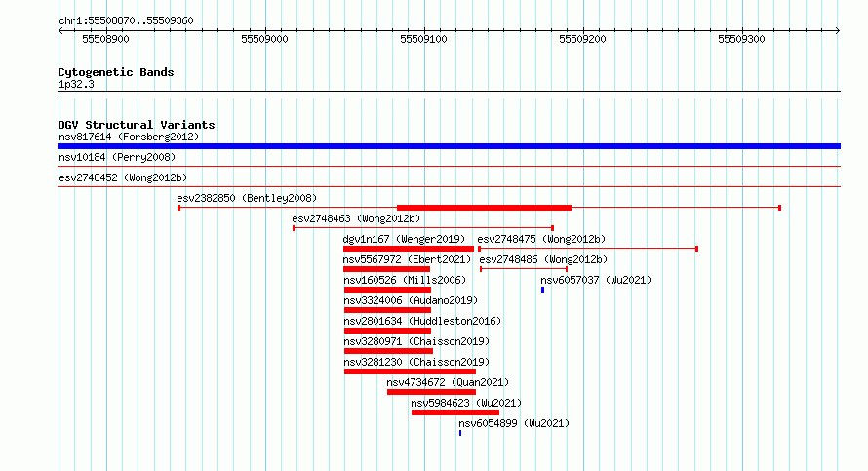
Task: Click the small blue marker under nsv6057037
Action: pos(542,290)
